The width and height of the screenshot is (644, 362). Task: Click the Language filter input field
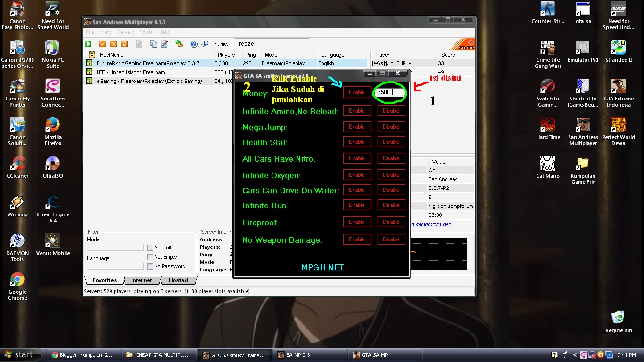click(115, 266)
